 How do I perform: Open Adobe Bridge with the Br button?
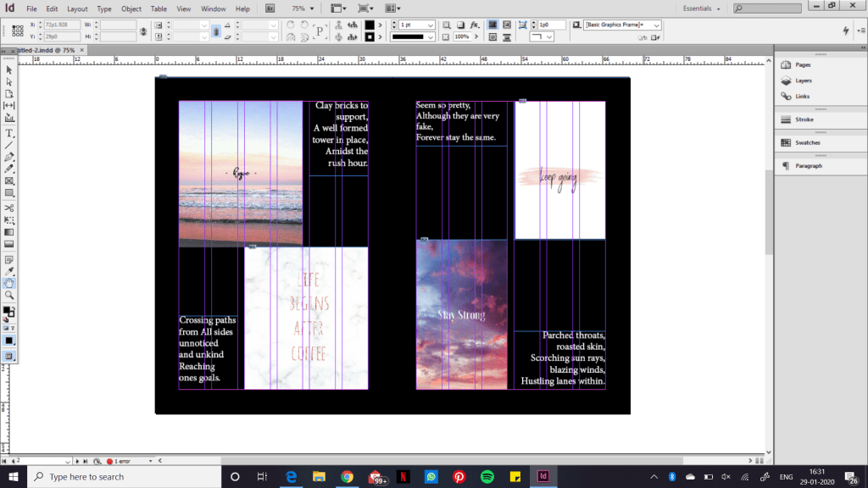point(270,8)
